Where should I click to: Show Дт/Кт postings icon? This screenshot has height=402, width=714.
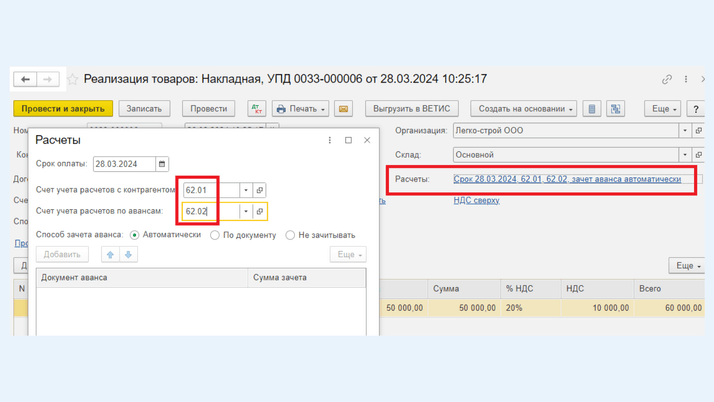point(257,109)
